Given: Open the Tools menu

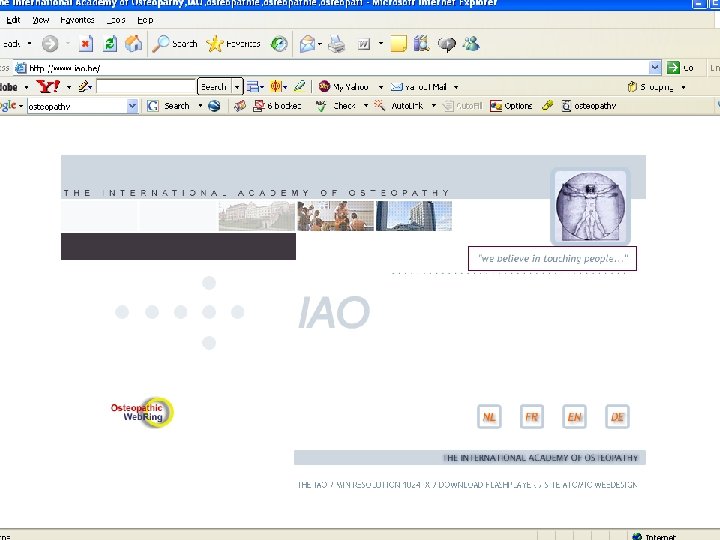Looking at the screenshot, I should [x=116, y=20].
